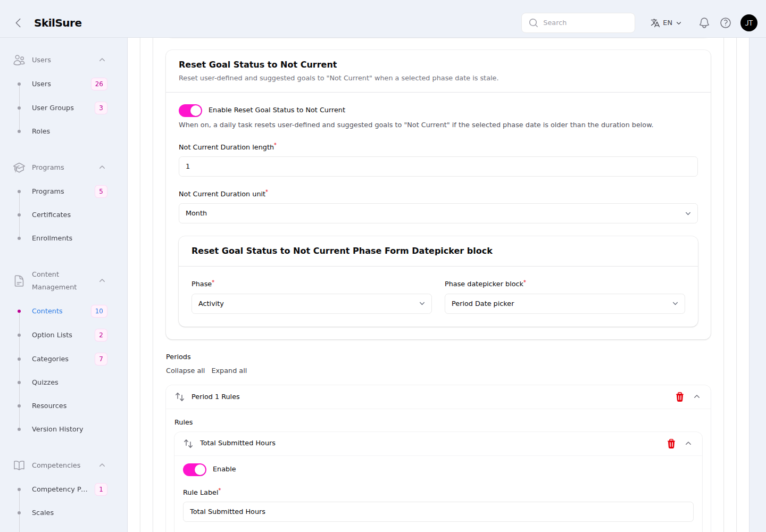Click the search magnifier icon
Image resolution: width=766 pixels, height=532 pixels.
pos(534,23)
